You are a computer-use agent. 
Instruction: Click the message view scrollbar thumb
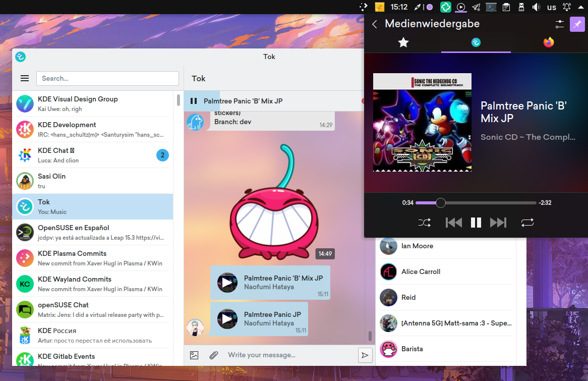(x=370, y=336)
